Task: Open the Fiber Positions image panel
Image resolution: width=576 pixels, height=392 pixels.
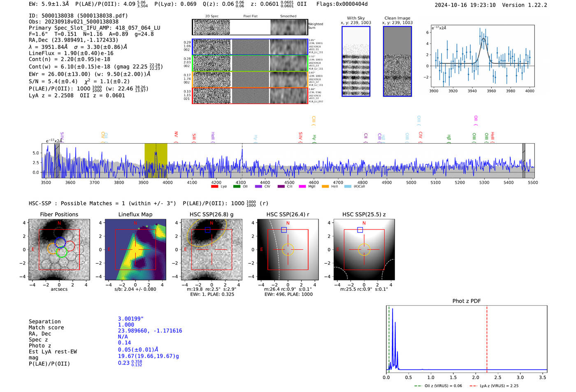Action: [x=59, y=250]
